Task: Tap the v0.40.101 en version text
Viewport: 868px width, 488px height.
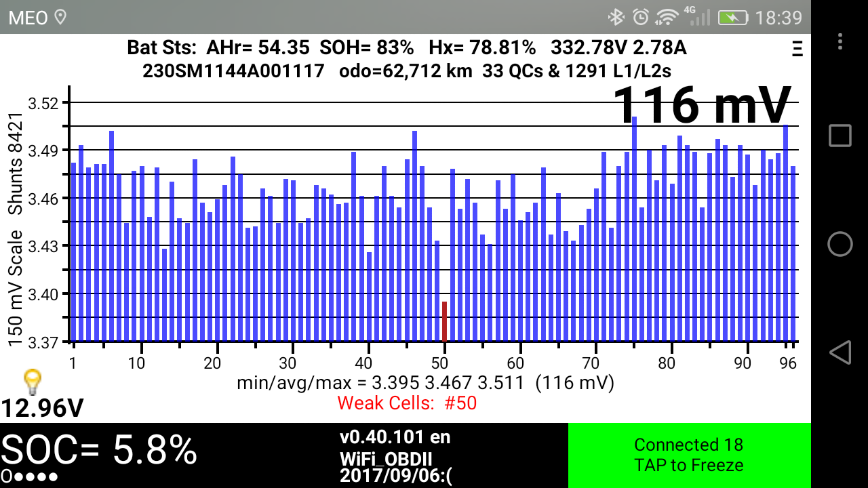Action: pyautogui.click(x=395, y=437)
